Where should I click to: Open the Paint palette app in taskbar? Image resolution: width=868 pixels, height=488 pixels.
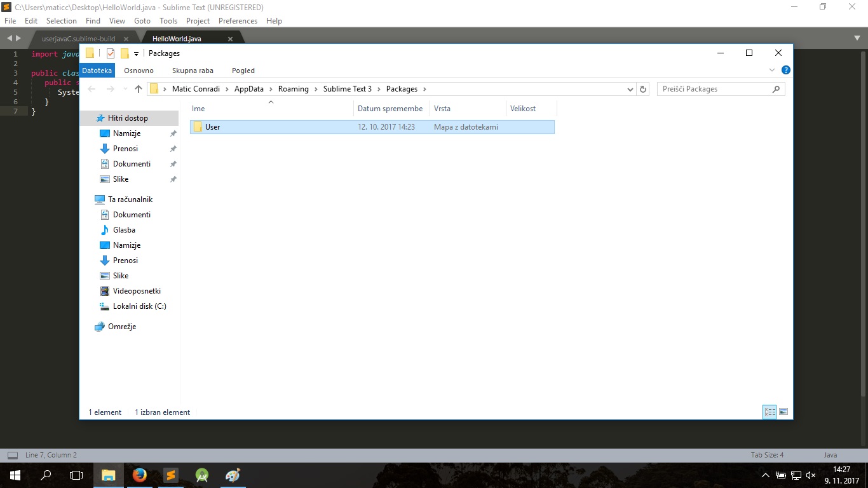pos(233,475)
